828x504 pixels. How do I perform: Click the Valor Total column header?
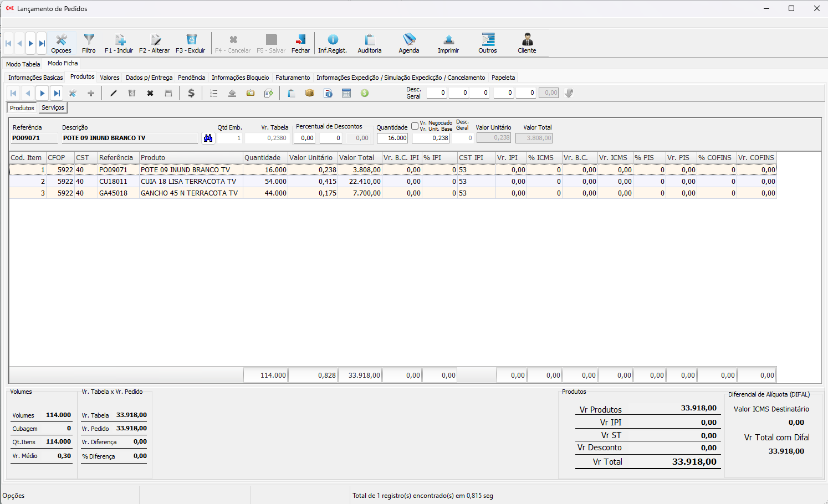(357, 158)
